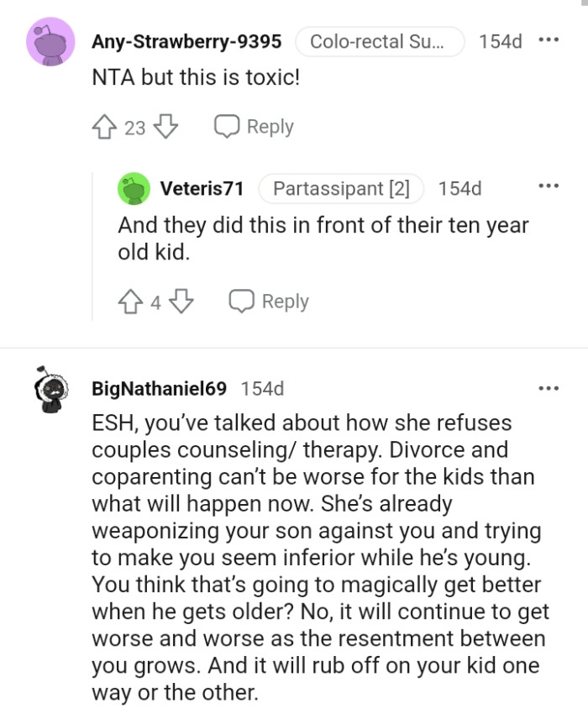The width and height of the screenshot is (588, 714).
Task: Open overflow menu on BigNathaniel69's comment
Action: tap(550, 387)
